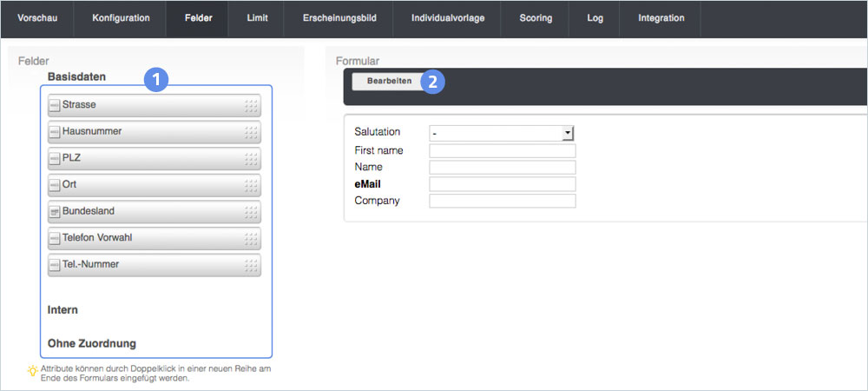The height and width of the screenshot is (391, 868).
Task: Click the drag handle on Ort field
Action: [251, 186]
